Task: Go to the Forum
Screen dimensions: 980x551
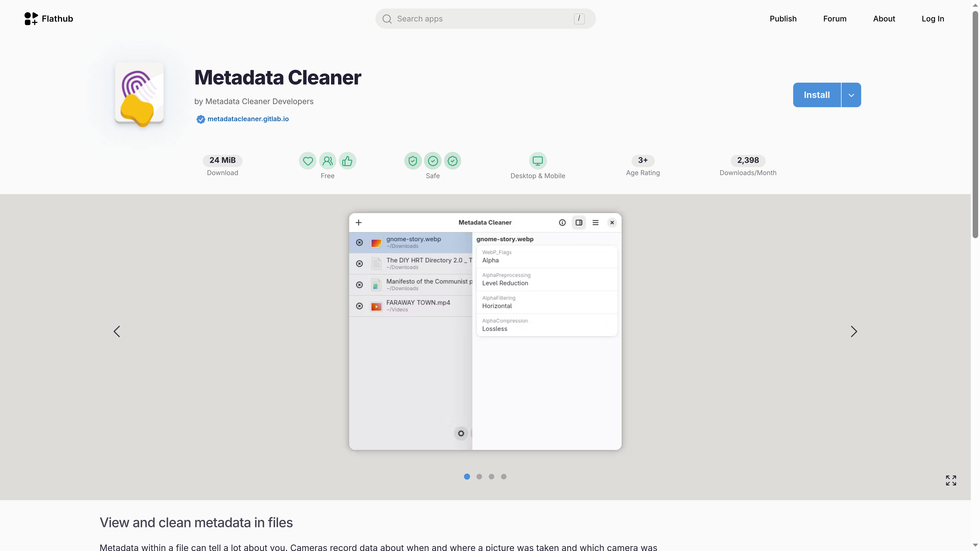Action: [835, 19]
